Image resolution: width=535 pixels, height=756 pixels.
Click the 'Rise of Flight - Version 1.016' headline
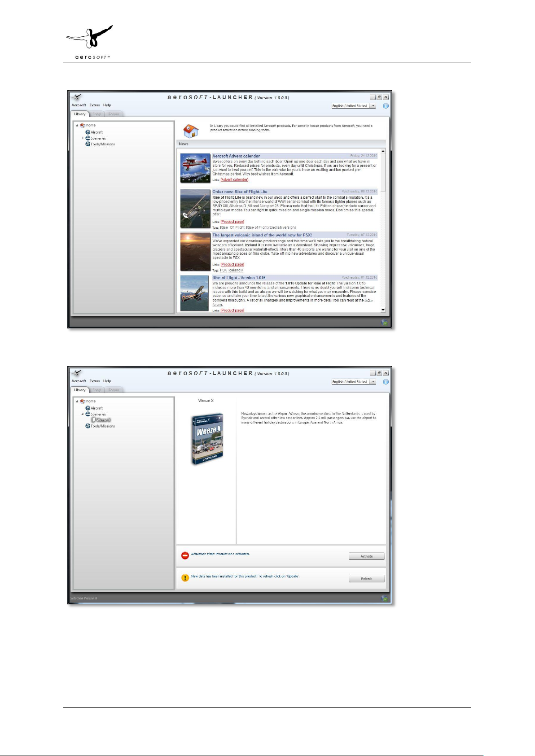(239, 278)
